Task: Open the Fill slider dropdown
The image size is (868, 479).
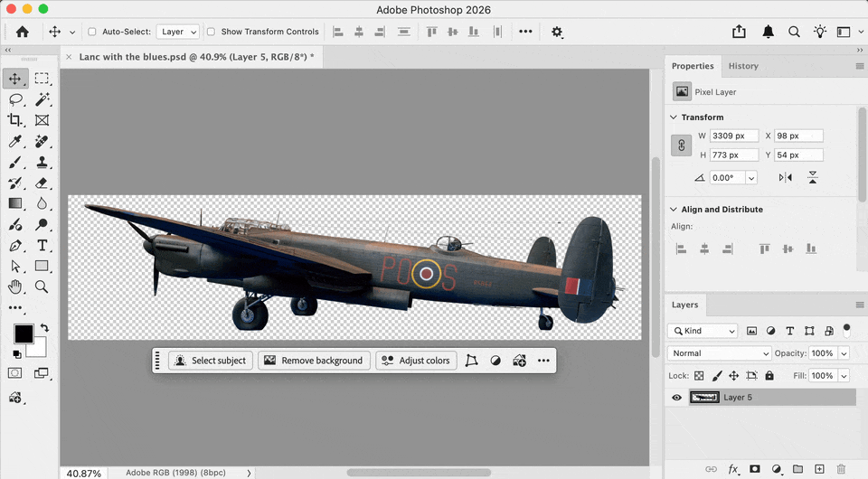Action: [x=844, y=376]
